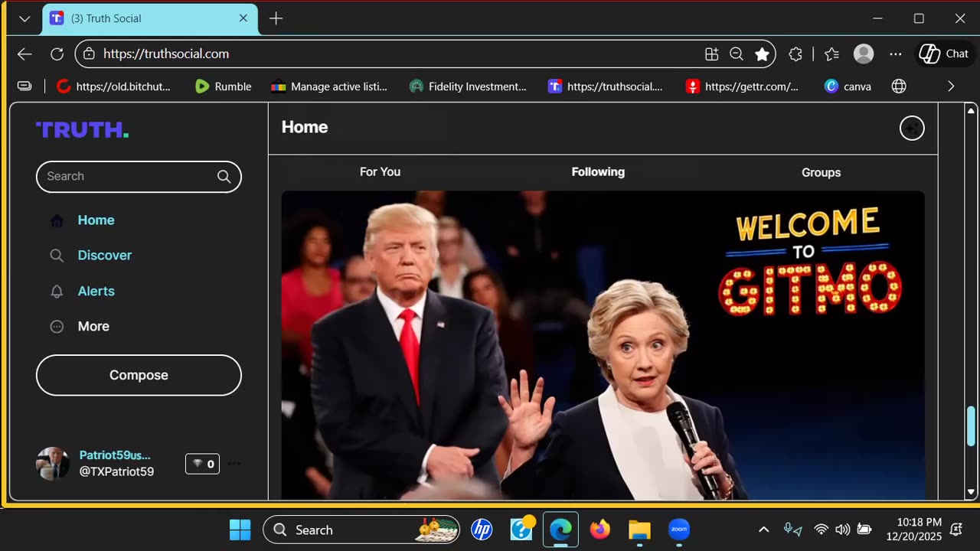The image size is (980, 551).
Task: Click the page scrollbar thumb
Action: coord(971,425)
